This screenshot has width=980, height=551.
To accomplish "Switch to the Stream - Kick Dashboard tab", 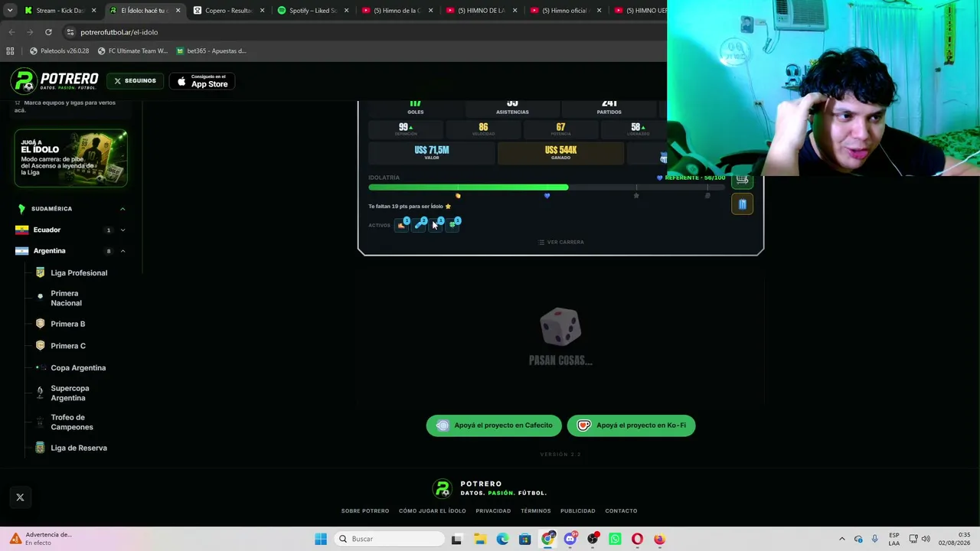I will pyautogui.click(x=60, y=11).
